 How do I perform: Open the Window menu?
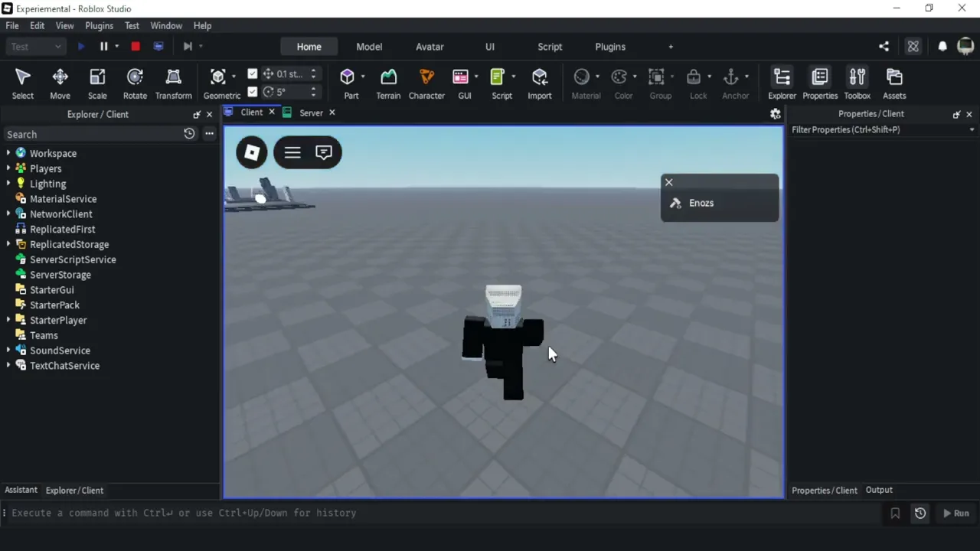coord(166,25)
